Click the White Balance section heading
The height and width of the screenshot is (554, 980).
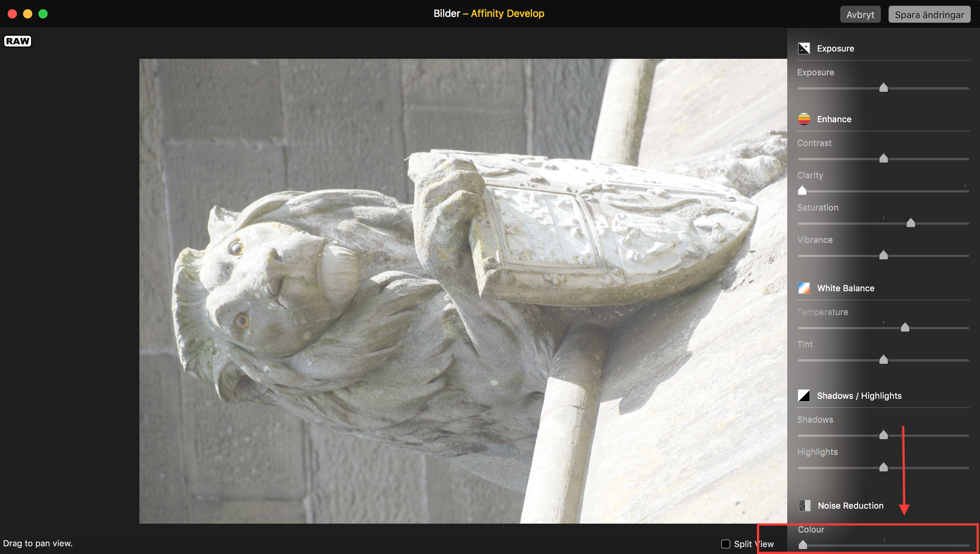click(x=846, y=288)
